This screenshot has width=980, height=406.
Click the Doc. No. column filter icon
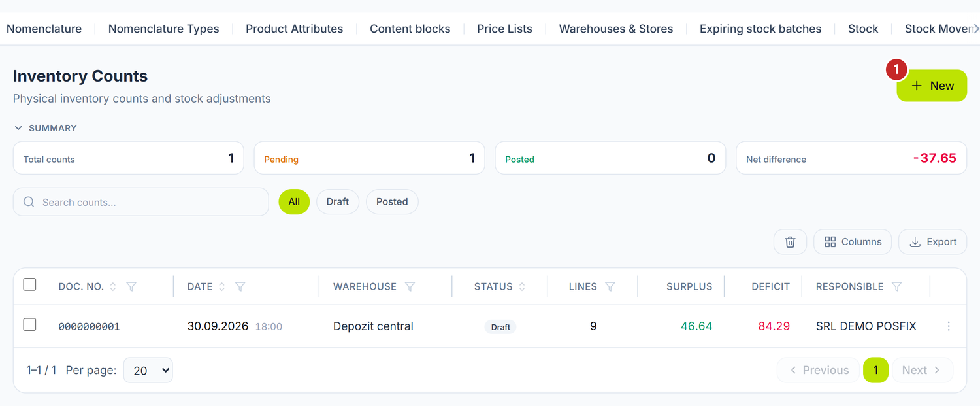point(131,286)
